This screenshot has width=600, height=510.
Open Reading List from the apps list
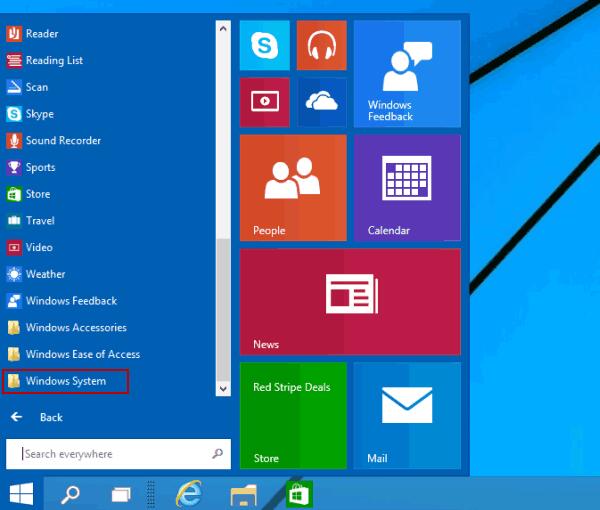pyautogui.click(x=44, y=60)
